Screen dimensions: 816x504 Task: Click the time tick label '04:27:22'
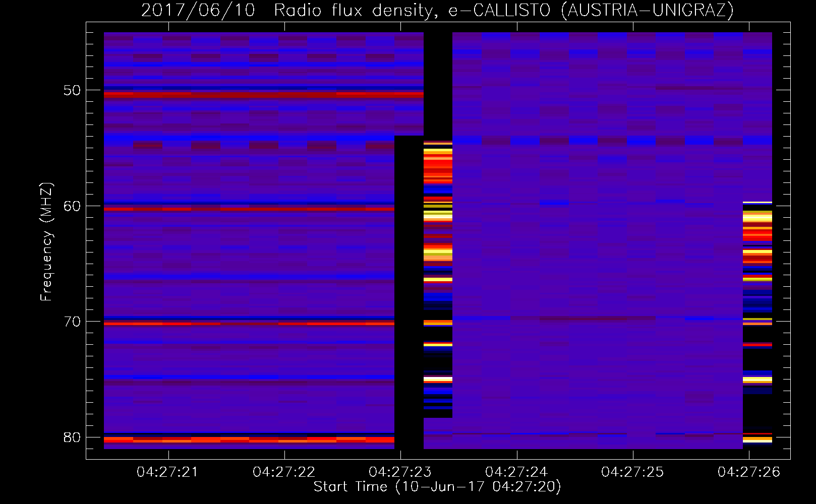pos(284,472)
